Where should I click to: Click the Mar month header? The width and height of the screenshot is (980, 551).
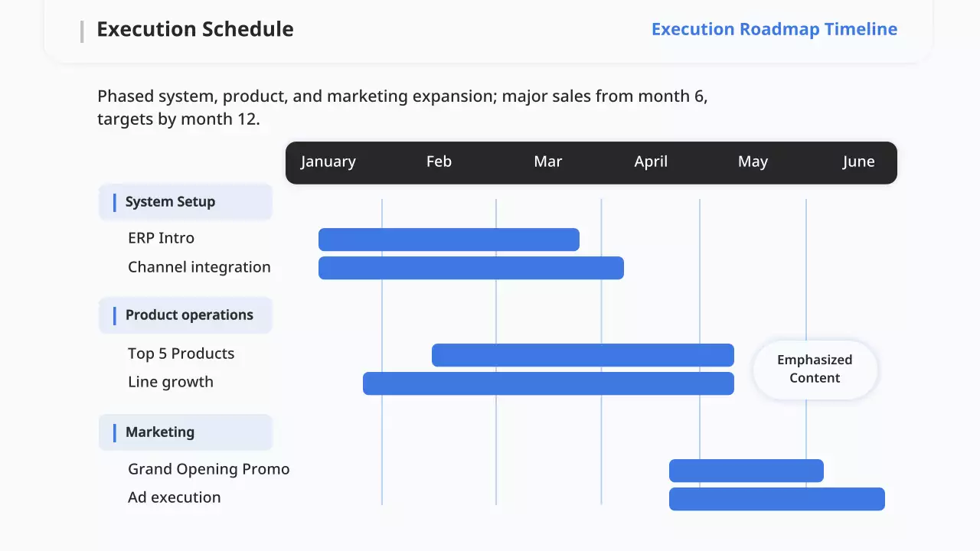547,161
